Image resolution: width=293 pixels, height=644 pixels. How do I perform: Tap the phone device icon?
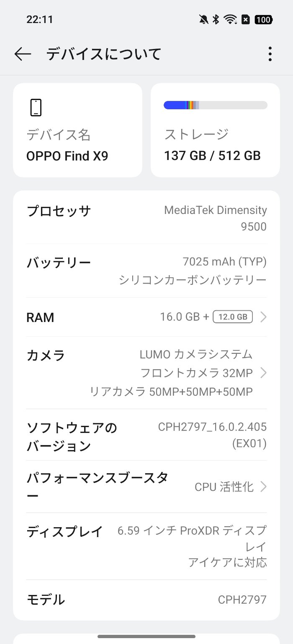[36, 107]
